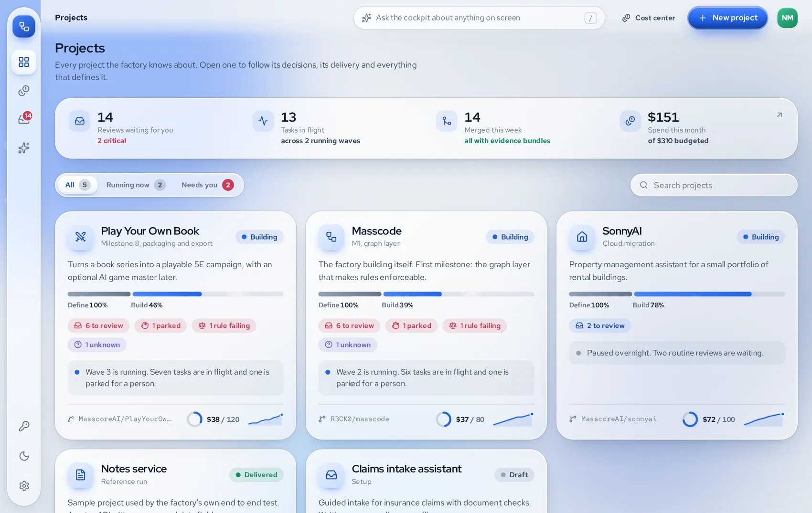812x513 pixels.
Task: Open the settings gear in sidebar
Action: [24, 486]
